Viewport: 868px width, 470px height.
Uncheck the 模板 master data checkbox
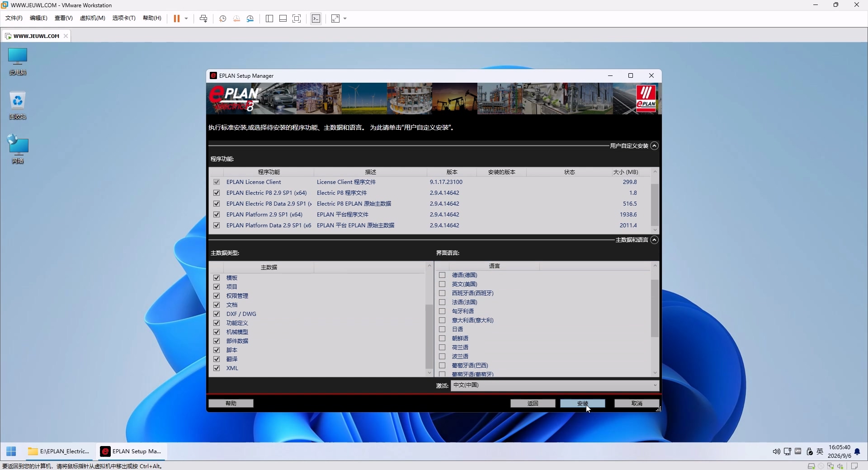pos(217,278)
